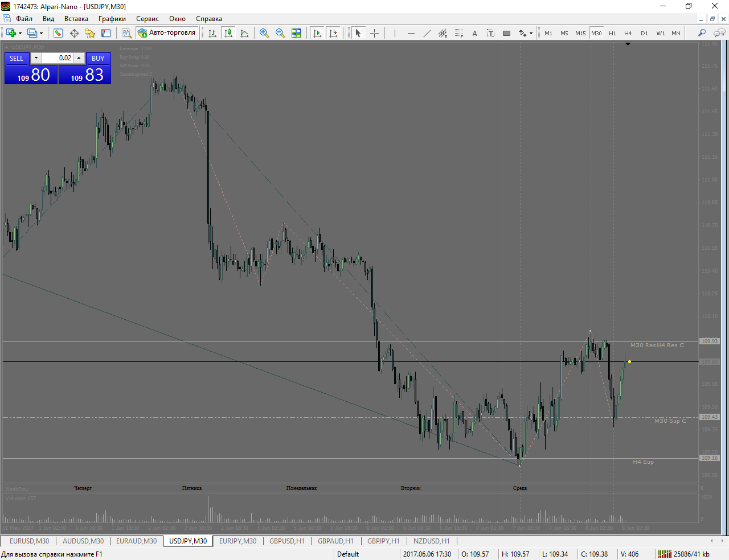Select the M30 timeframe button

596,33
